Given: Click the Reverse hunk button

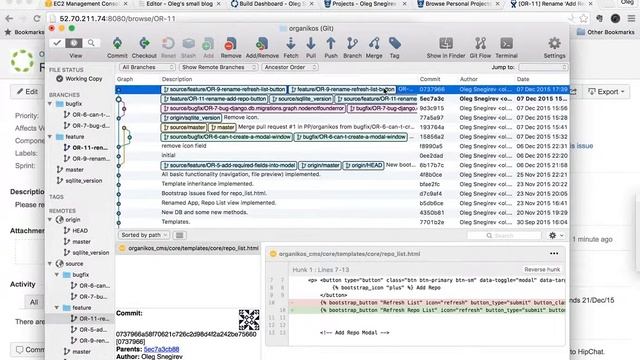Looking at the screenshot, I should [x=542, y=270].
